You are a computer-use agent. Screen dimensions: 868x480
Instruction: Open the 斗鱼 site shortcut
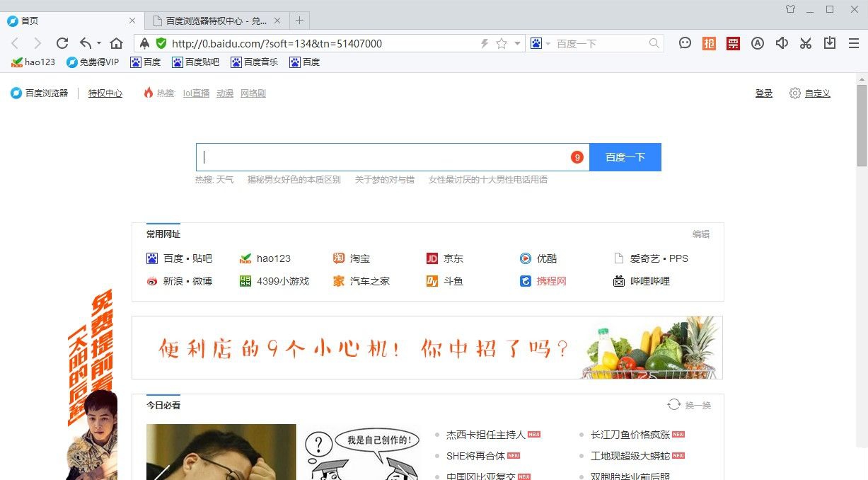click(444, 281)
